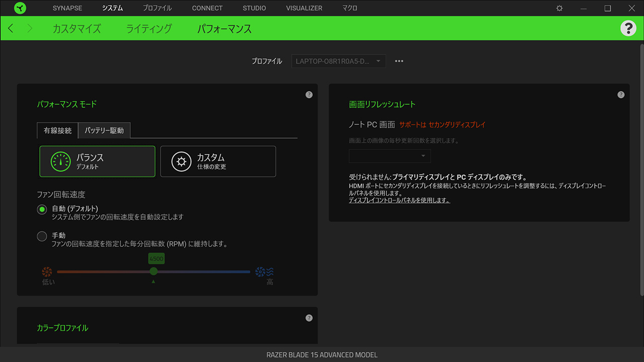Viewport: 644px width, 362px height.
Task: Open the SYNAPSE tab
Action: pyautogui.click(x=67, y=8)
